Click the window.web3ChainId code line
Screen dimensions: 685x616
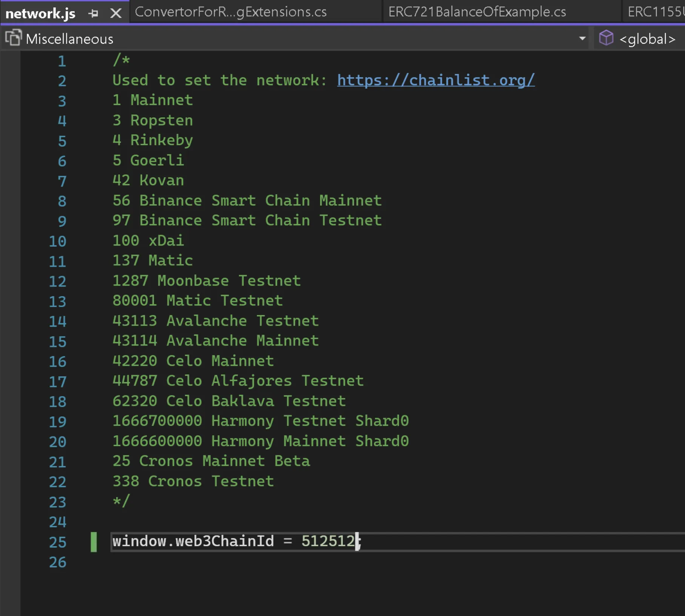[x=237, y=541]
